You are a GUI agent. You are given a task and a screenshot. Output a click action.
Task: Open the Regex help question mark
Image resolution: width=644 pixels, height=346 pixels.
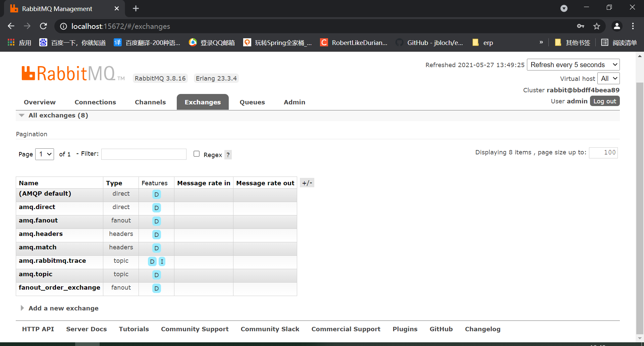[228, 155]
